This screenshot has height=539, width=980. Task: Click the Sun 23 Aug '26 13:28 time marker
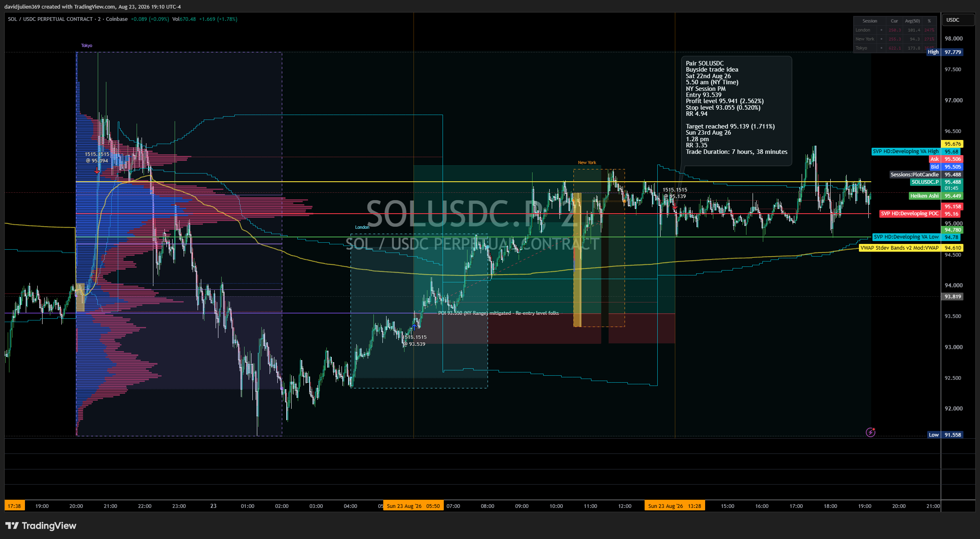click(674, 506)
